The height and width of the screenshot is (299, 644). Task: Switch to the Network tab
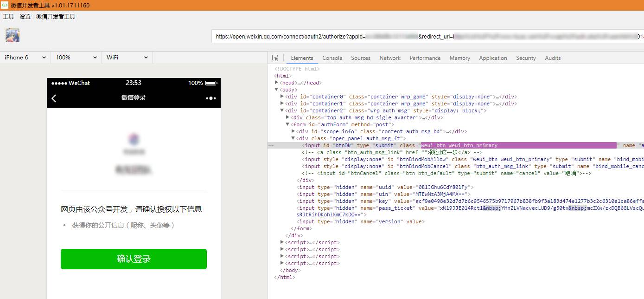tap(390, 58)
